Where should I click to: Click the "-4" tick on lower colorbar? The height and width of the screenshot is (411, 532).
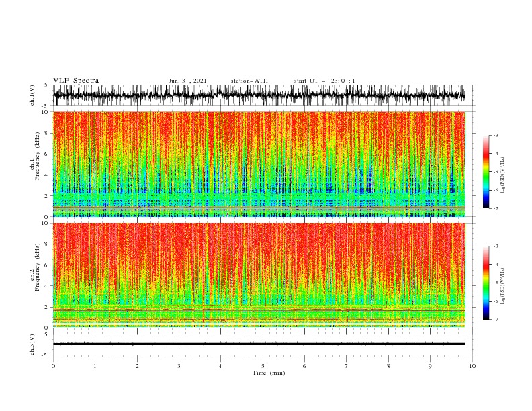496,265
